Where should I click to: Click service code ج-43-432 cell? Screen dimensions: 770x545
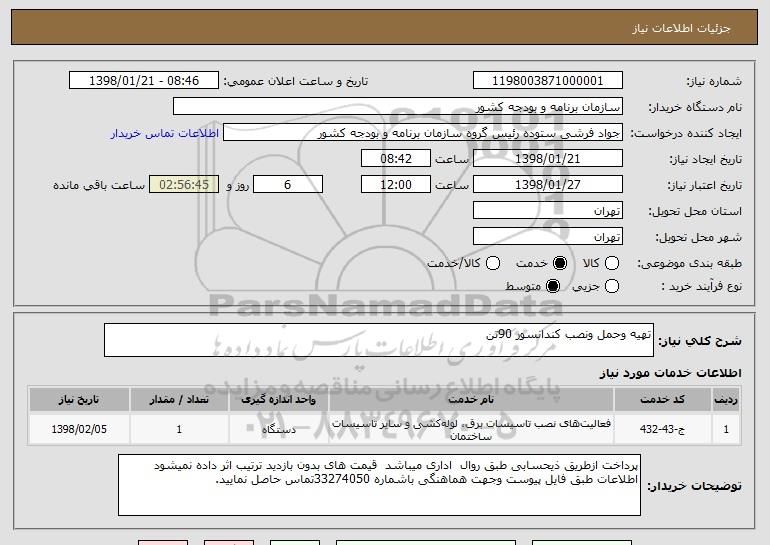pyautogui.click(x=662, y=429)
